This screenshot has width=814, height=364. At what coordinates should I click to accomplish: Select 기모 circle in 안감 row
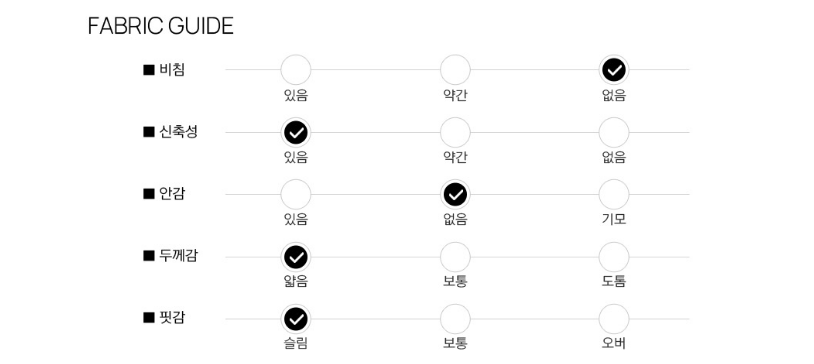(x=614, y=195)
